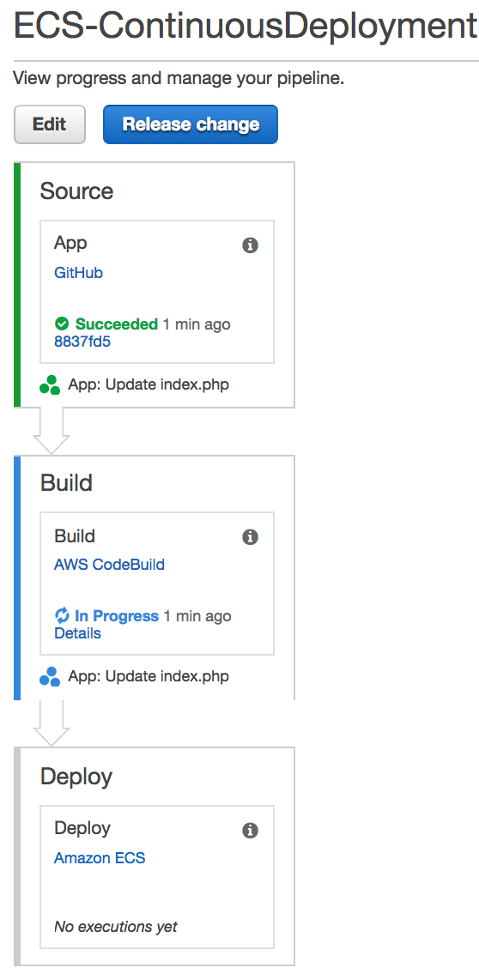Click the Succeeded status text
Screen dimensions: 479x980
[116, 324]
